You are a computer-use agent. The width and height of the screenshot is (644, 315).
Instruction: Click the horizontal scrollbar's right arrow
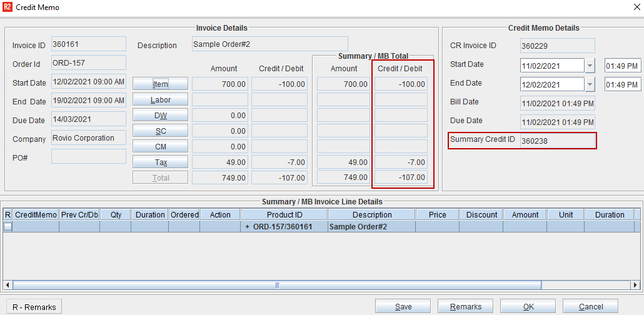(636, 285)
